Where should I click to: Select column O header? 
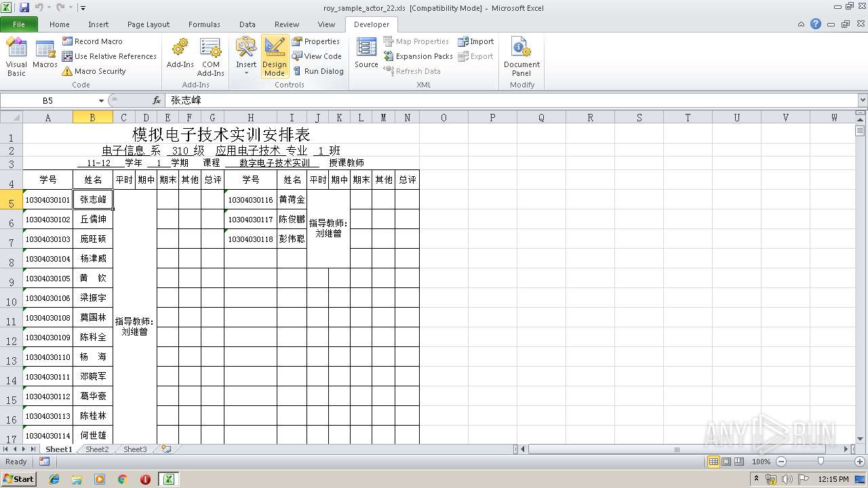click(443, 117)
